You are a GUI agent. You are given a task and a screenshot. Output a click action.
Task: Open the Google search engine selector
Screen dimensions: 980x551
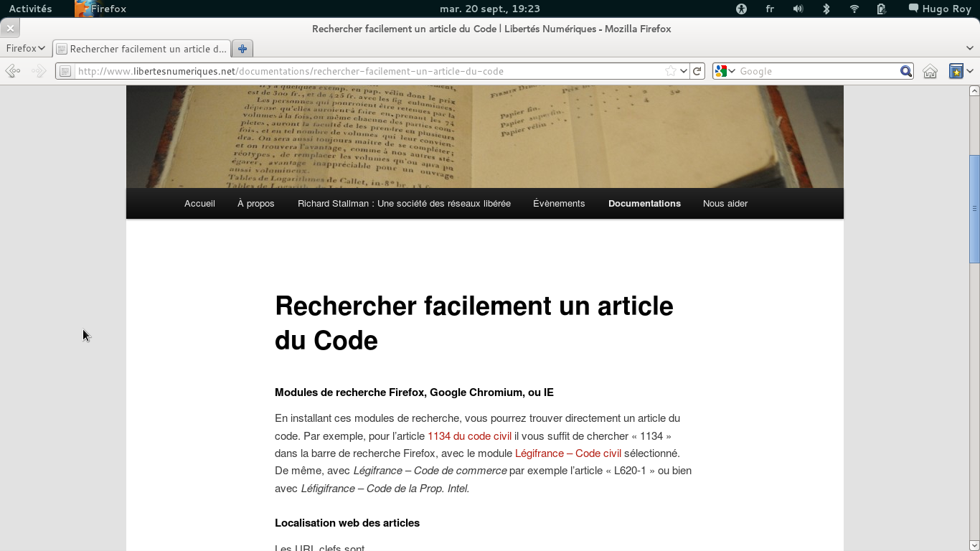tap(725, 71)
